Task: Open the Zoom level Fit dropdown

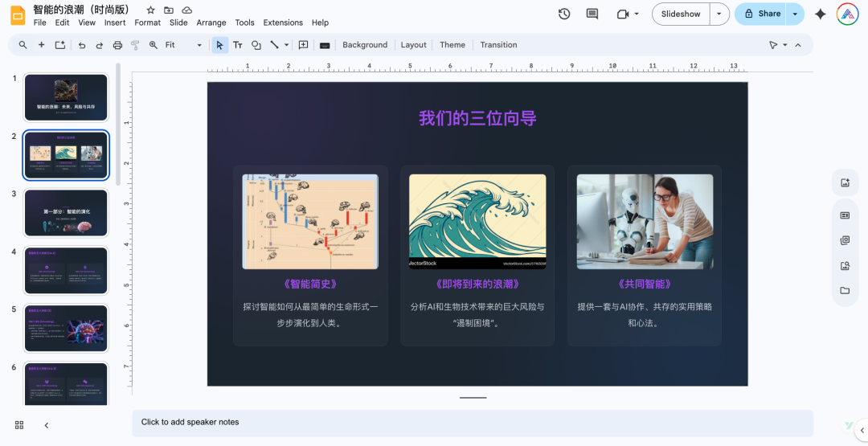Action: [x=183, y=45]
